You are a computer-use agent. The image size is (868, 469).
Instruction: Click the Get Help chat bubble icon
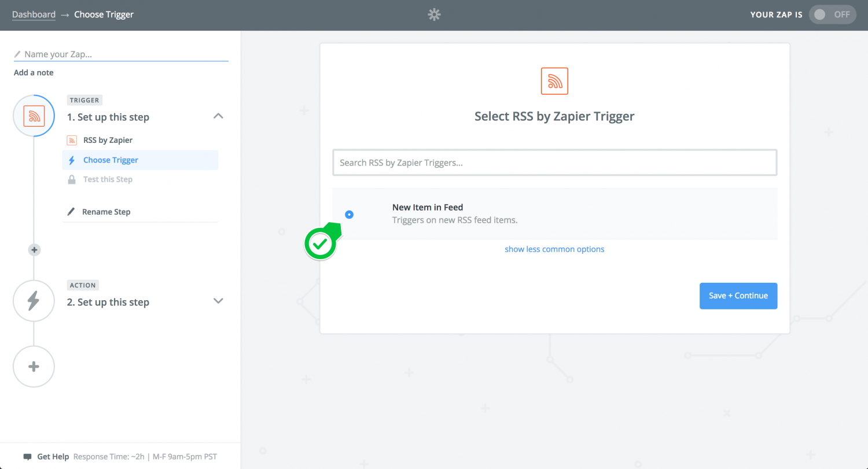(x=28, y=457)
